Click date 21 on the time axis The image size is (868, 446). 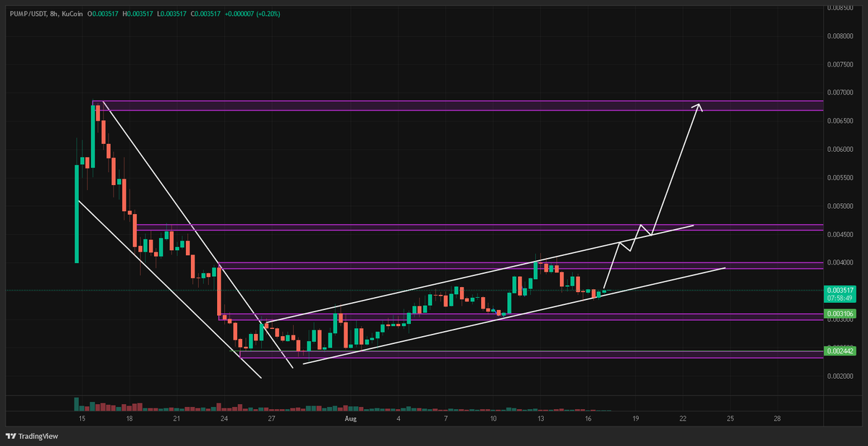[176, 419]
